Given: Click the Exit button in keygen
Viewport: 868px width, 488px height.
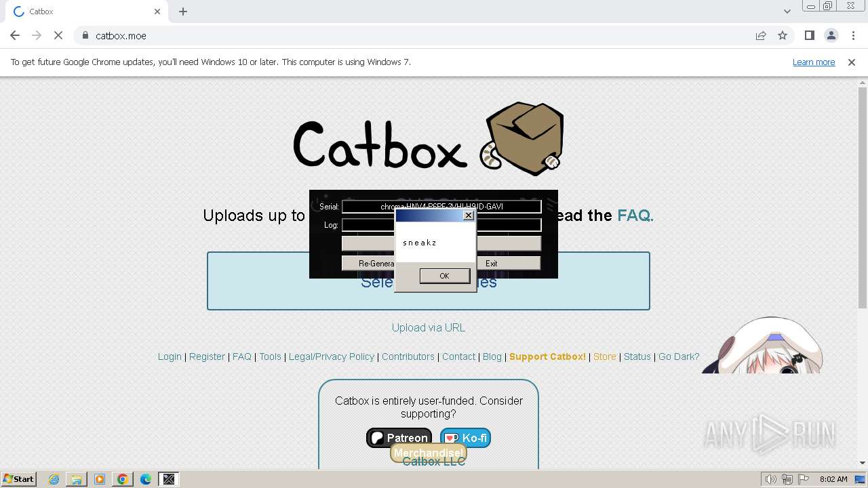Looking at the screenshot, I should coord(509,263).
